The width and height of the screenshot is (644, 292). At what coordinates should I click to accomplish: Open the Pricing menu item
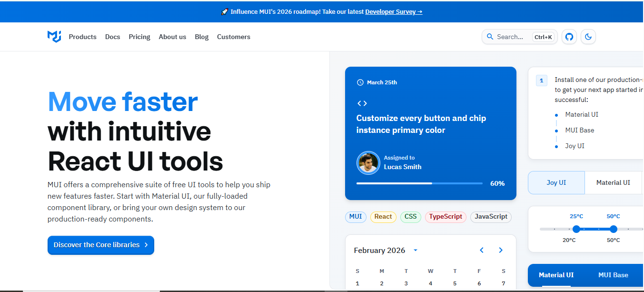pos(139,37)
